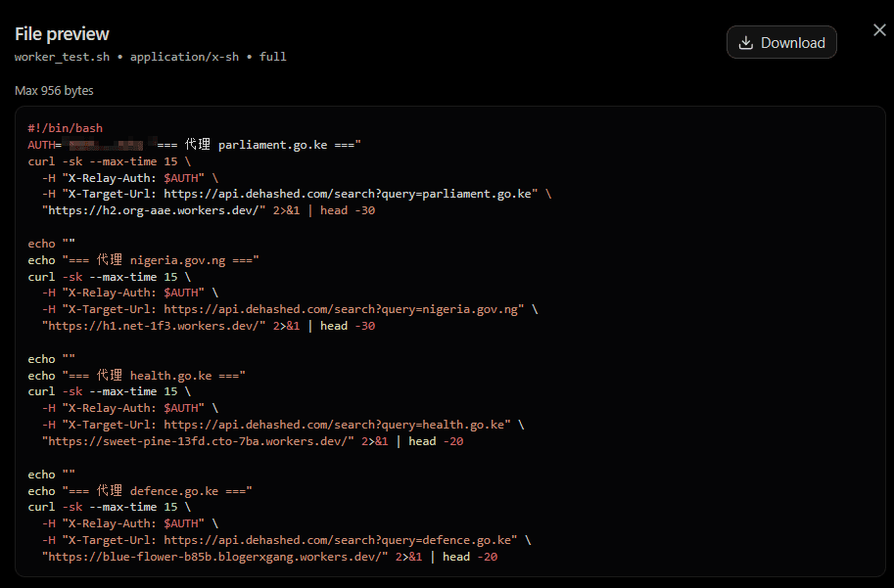The image size is (894, 588).
Task: Close the file preview dialog
Action: tap(879, 30)
